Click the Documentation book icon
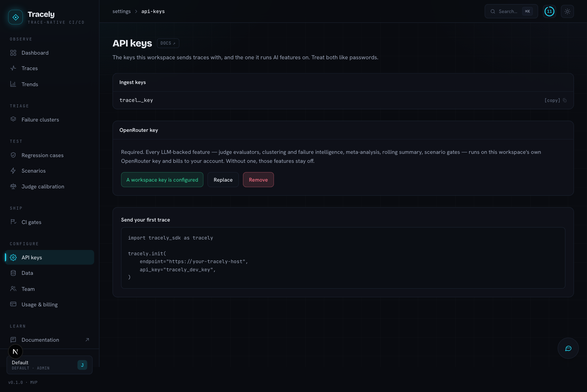The width and height of the screenshot is (587, 392). 13,340
